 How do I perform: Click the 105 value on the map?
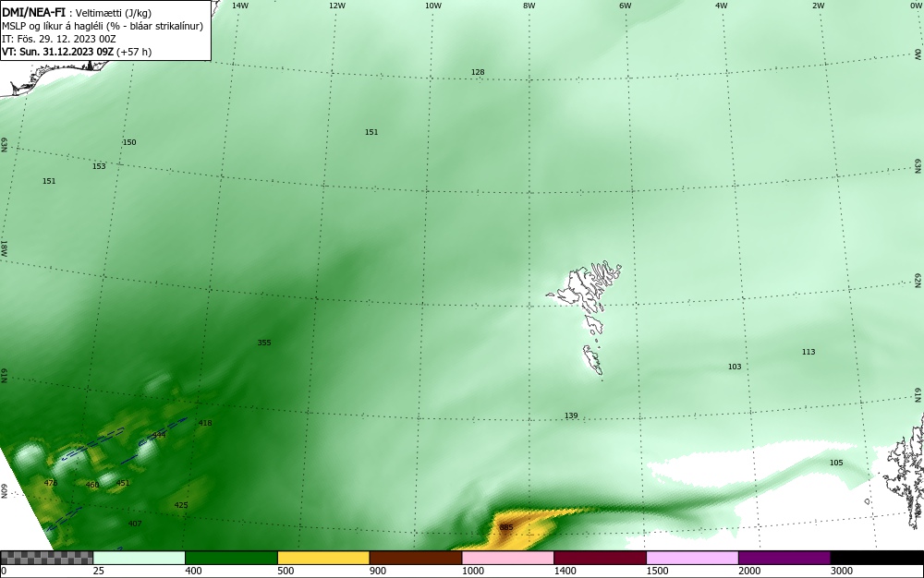[836, 463]
